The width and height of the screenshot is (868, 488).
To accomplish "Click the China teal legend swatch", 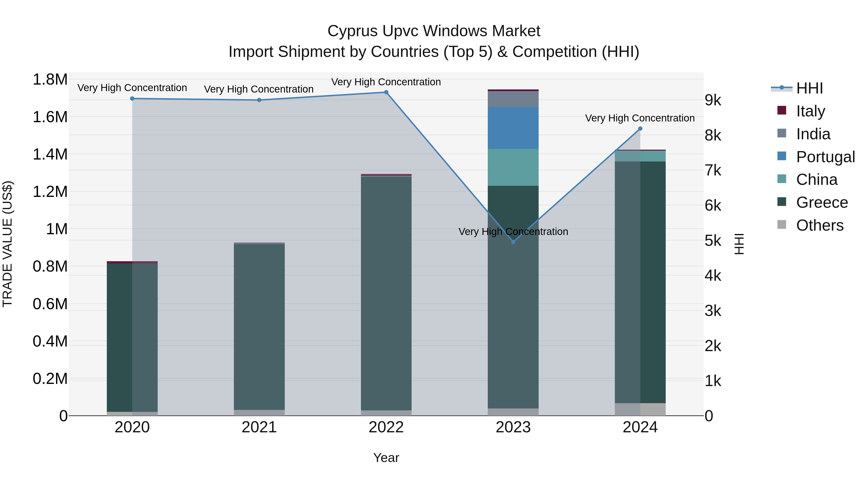I will (781, 179).
